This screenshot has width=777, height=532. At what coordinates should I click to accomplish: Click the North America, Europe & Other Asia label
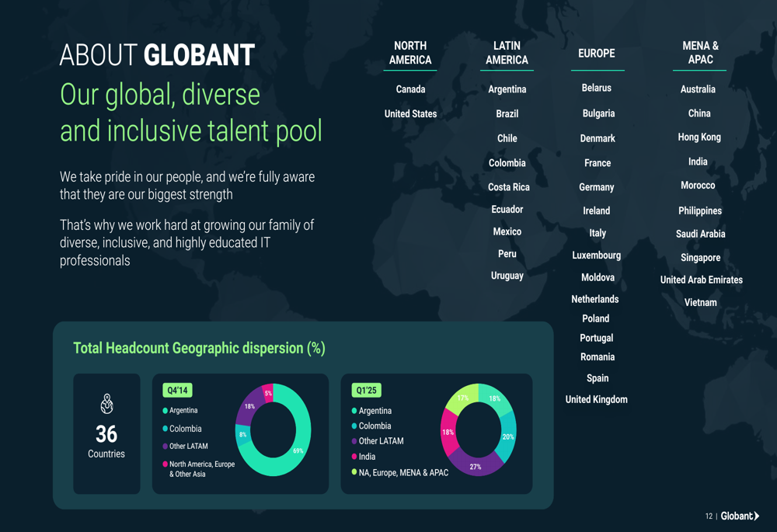202,469
